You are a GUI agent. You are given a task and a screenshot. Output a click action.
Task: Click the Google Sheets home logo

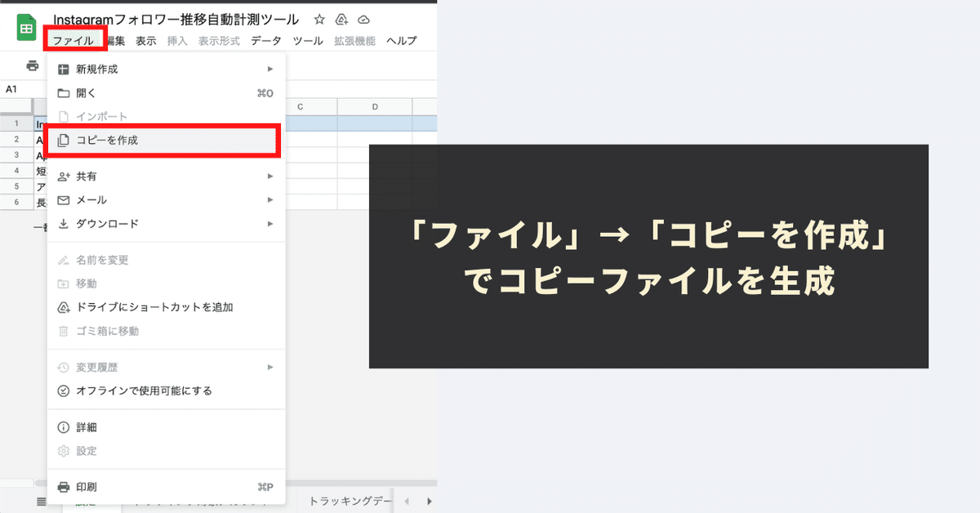pos(26,28)
